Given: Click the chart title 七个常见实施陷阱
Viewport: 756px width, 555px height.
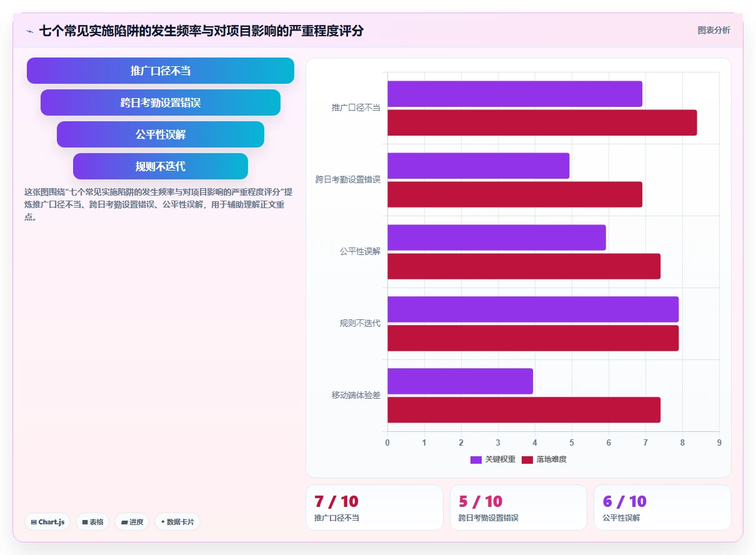Looking at the screenshot, I should tap(201, 31).
